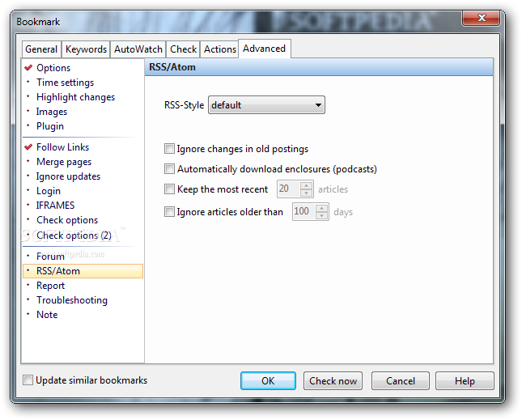This screenshot has height=420, width=522.
Task: Open the first Check options entry
Action: [x=67, y=220]
